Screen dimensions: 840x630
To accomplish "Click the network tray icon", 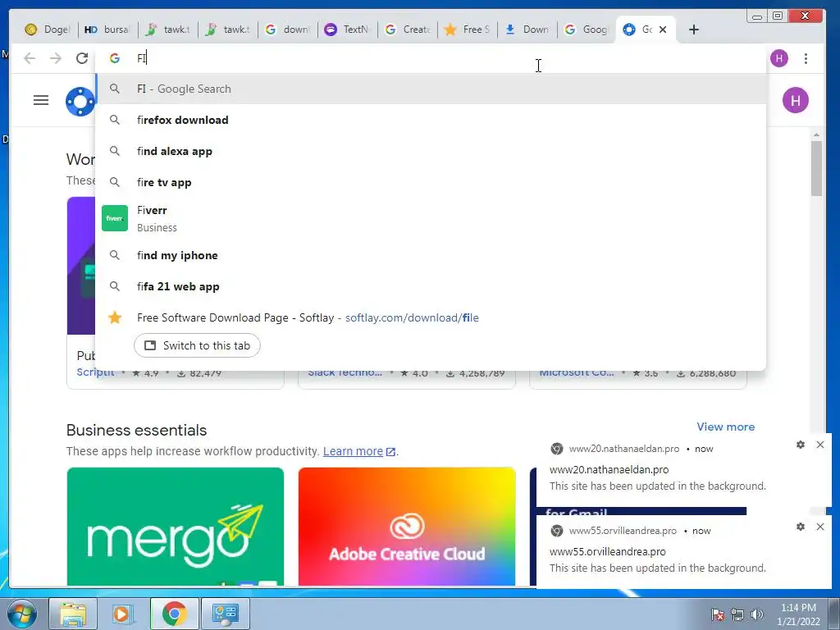I will (x=737, y=614).
